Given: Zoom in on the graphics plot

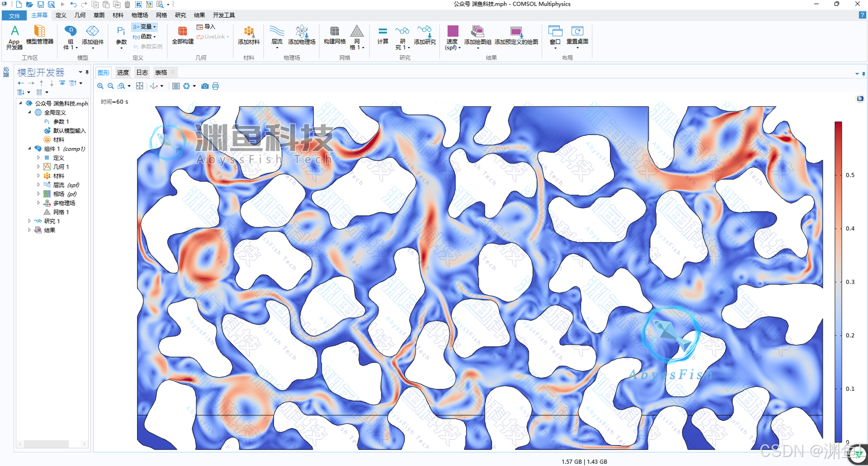Looking at the screenshot, I should point(100,86).
